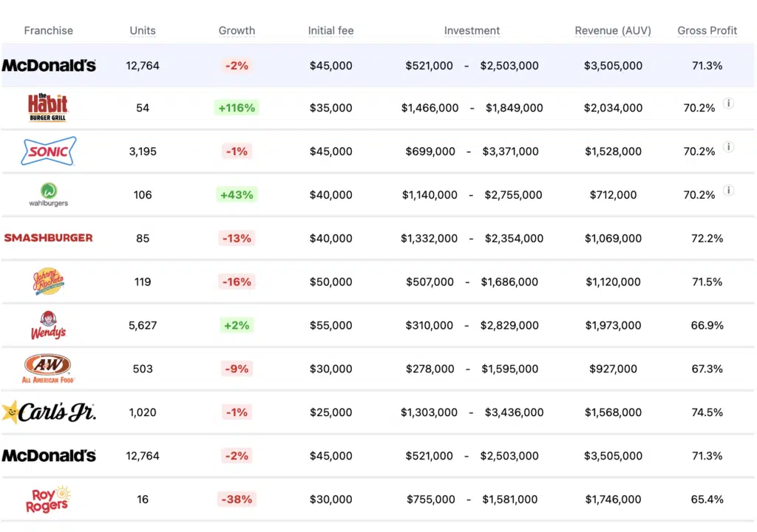Click the McDonald's logo in the first row
Viewport: 757px width, 532px height.
point(49,65)
